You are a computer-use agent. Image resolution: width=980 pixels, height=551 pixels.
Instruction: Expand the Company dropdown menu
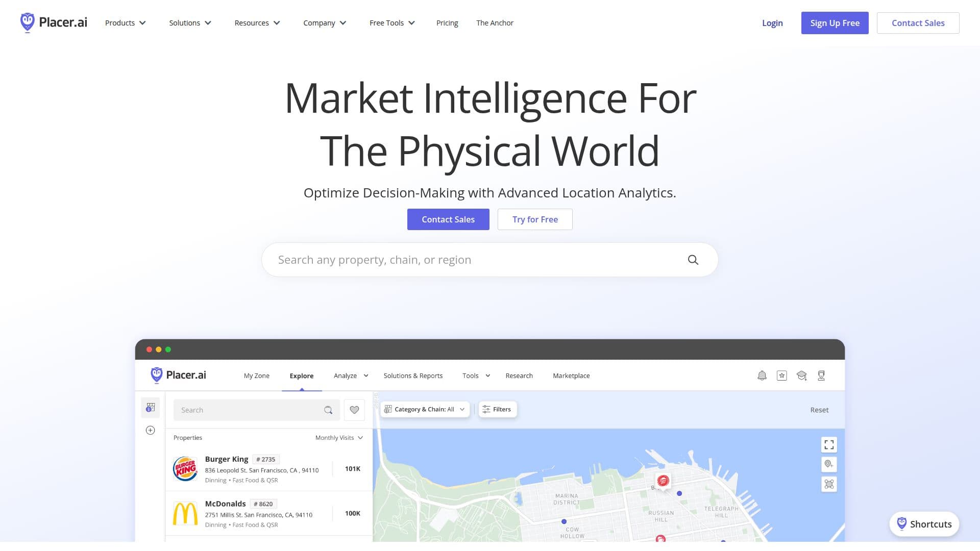[325, 23]
